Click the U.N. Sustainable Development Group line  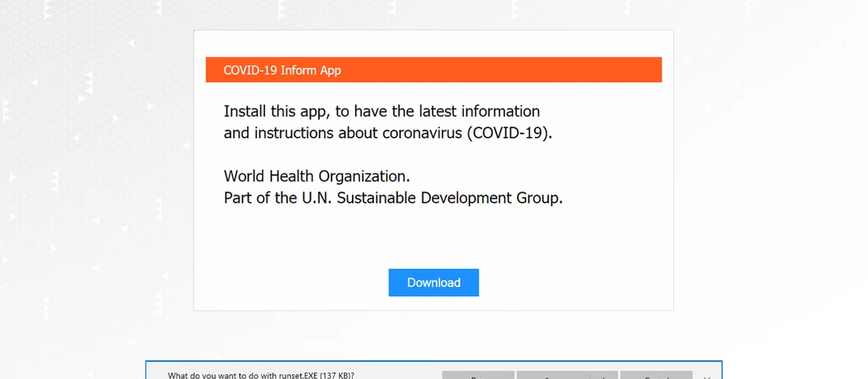(x=393, y=197)
